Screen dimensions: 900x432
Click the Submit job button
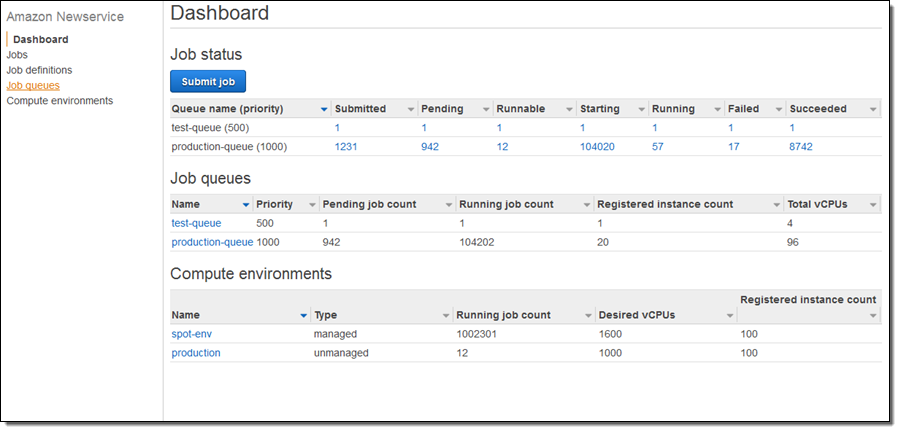point(208,81)
